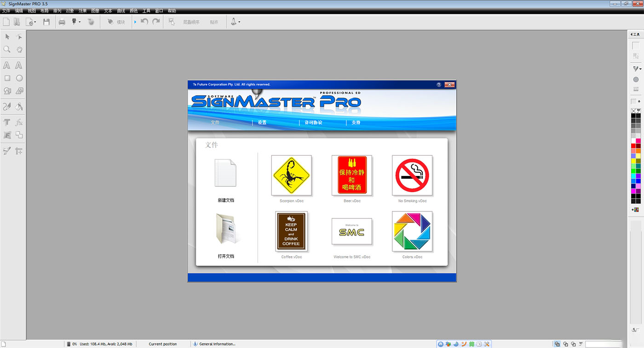Click the orange phone icon in status bar

coord(464,344)
